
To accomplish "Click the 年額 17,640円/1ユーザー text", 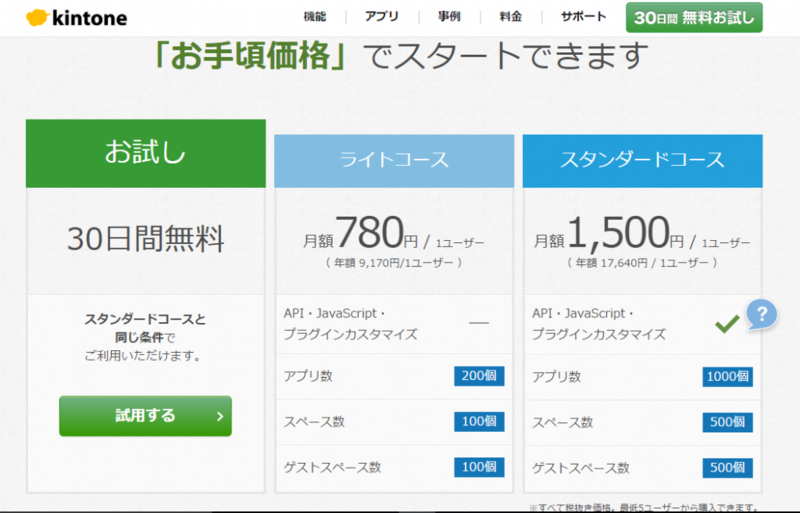I will pyautogui.click(x=642, y=263).
